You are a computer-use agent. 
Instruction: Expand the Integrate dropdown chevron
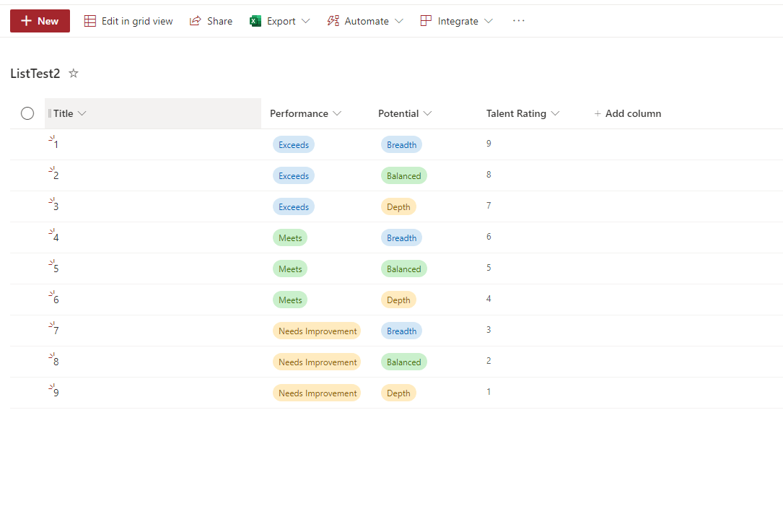(x=489, y=21)
